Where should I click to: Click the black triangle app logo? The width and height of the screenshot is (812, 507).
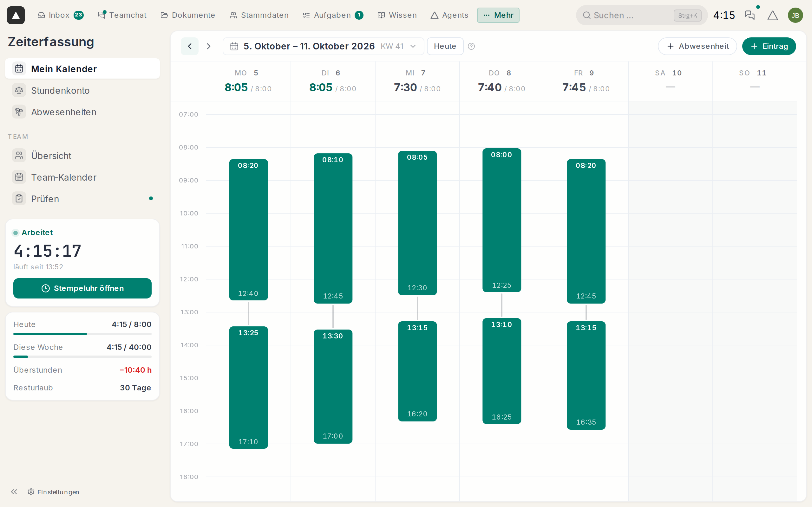pos(16,15)
